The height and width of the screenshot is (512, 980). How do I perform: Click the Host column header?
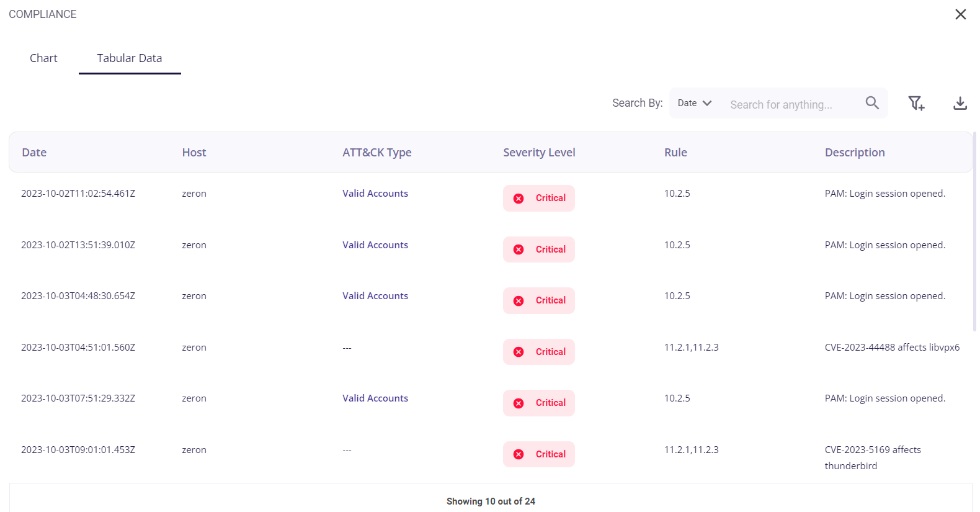pos(194,152)
